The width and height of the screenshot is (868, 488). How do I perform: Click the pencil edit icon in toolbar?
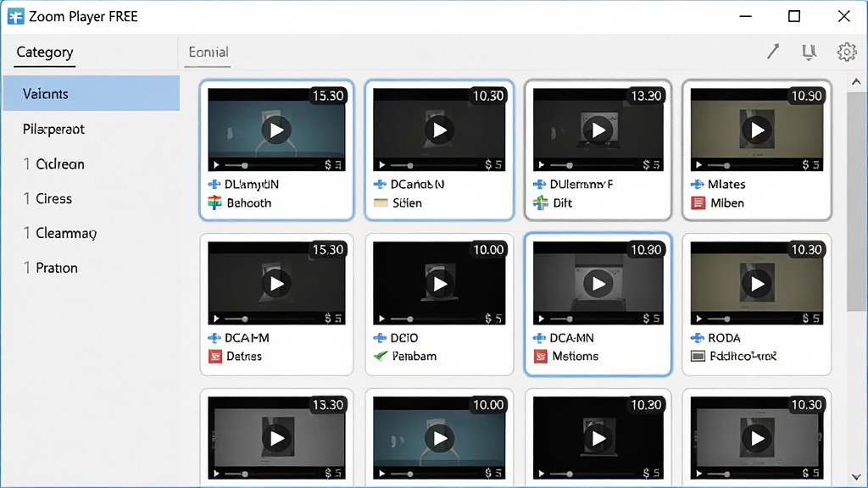pyautogui.click(x=773, y=52)
